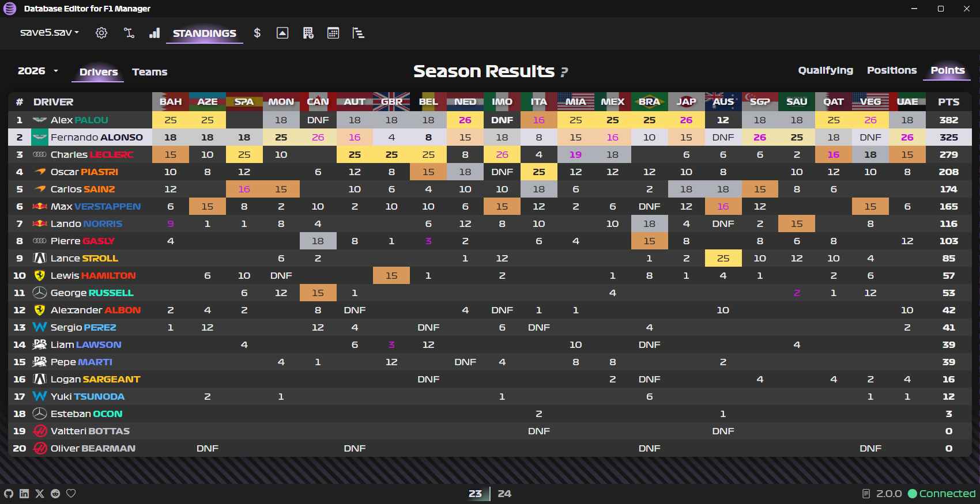This screenshot has height=504, width=980.
Task: Open the dollar finance icon
Action: click(257, 33)
